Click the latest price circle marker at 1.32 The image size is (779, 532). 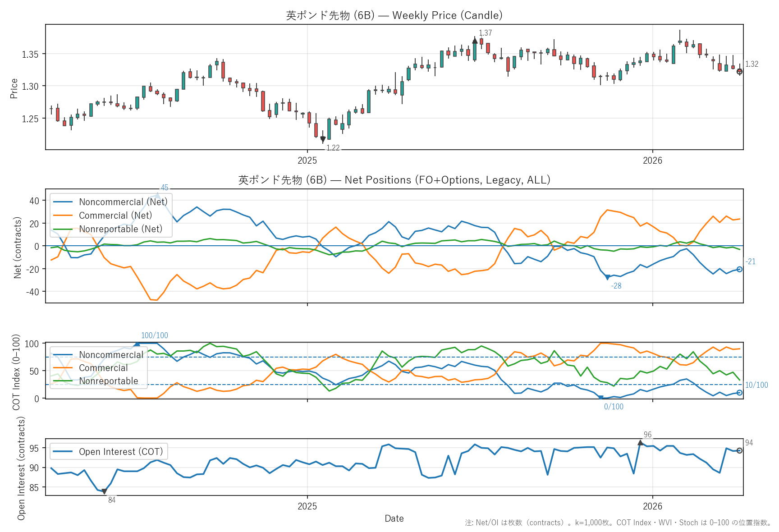tap(739, 72)
